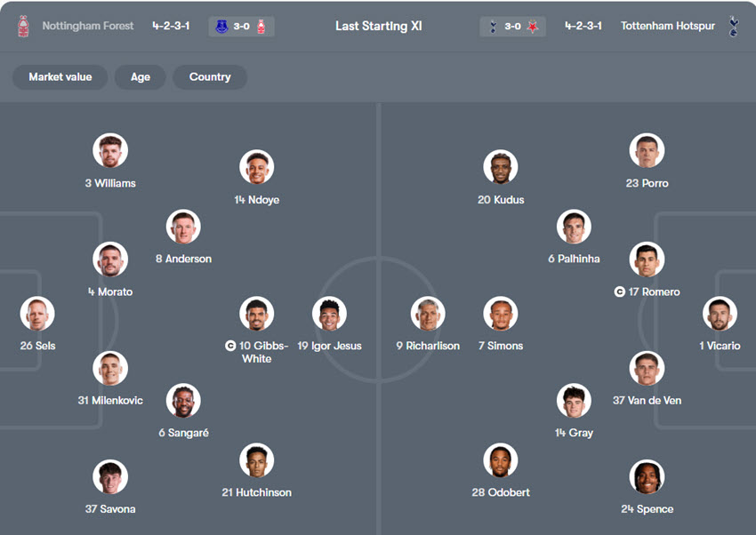Select goalkeeper Vicario's player photo
This screenshot has height=535, width=756.
[x=720, y=313]
